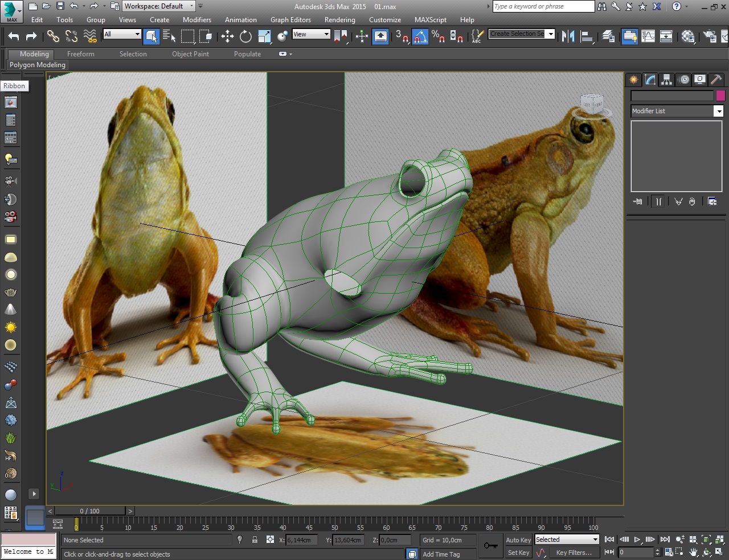Toggle the selection lock padlock
The image size is (729, 560).
tap(255, 540)
